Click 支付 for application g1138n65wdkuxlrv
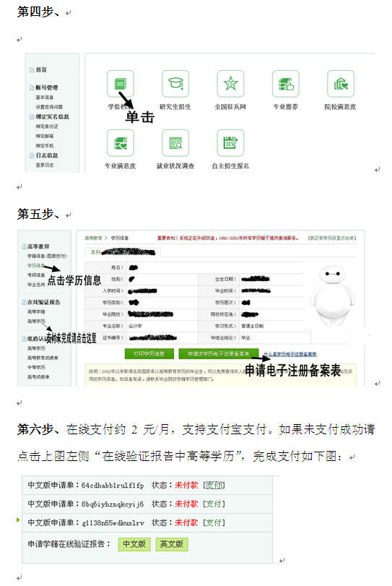The height and width of the screenshot is (586, 392). (214, 523)
